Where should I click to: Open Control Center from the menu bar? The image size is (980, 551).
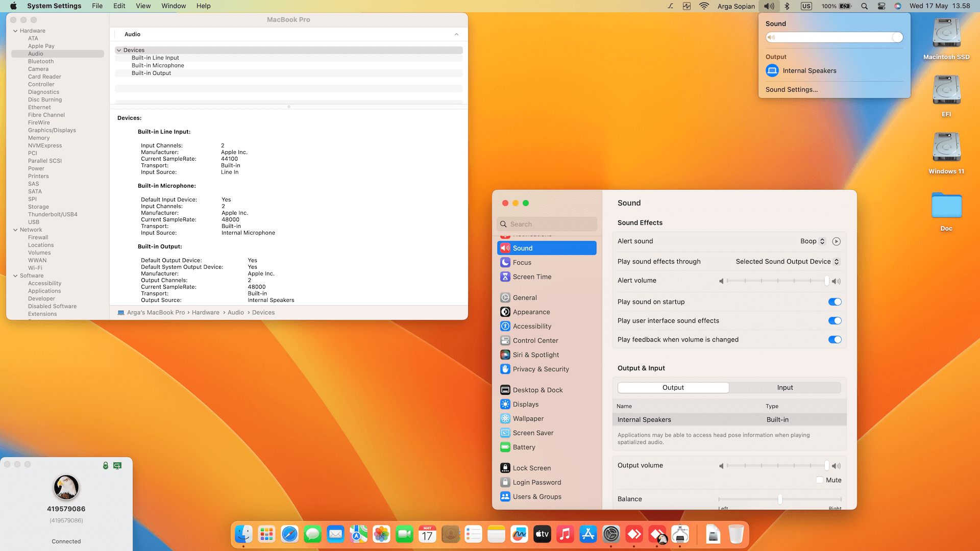tap(881, 6)
